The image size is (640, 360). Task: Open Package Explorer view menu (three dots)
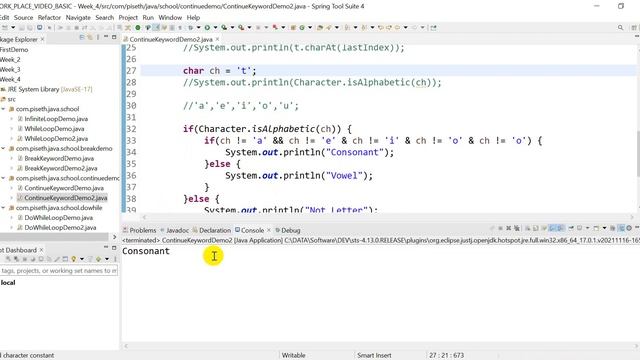(x=98, y=37)
